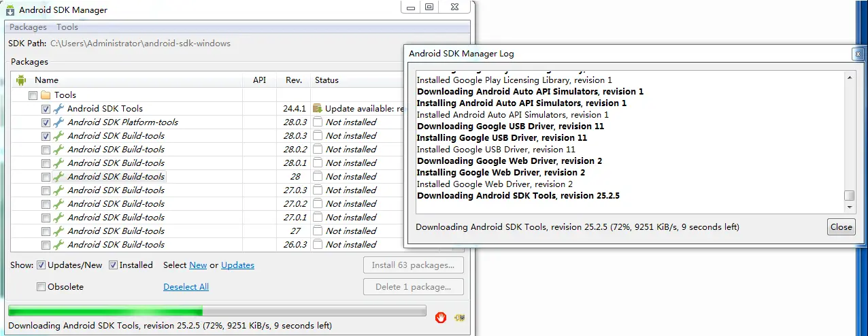
Task: Click the wrench icon beside Android SDK Tools
Action: pyautogui.click(x=59, y=109)
